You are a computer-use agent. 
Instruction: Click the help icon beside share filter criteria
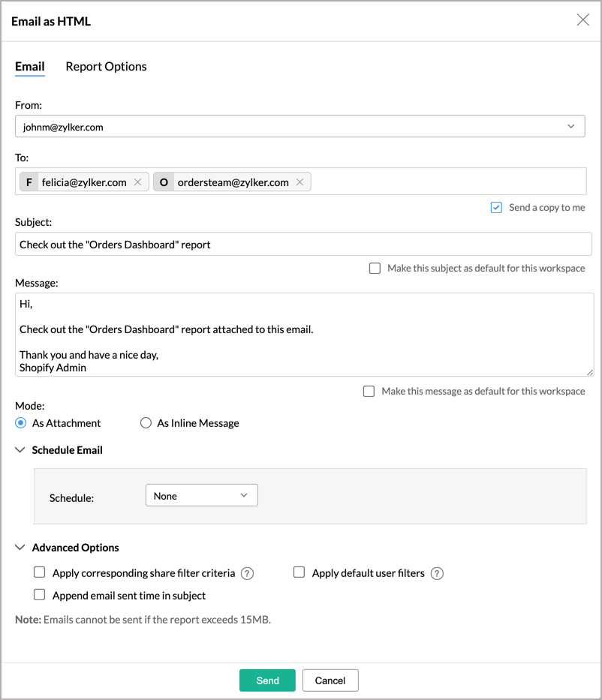pos(247,572)
